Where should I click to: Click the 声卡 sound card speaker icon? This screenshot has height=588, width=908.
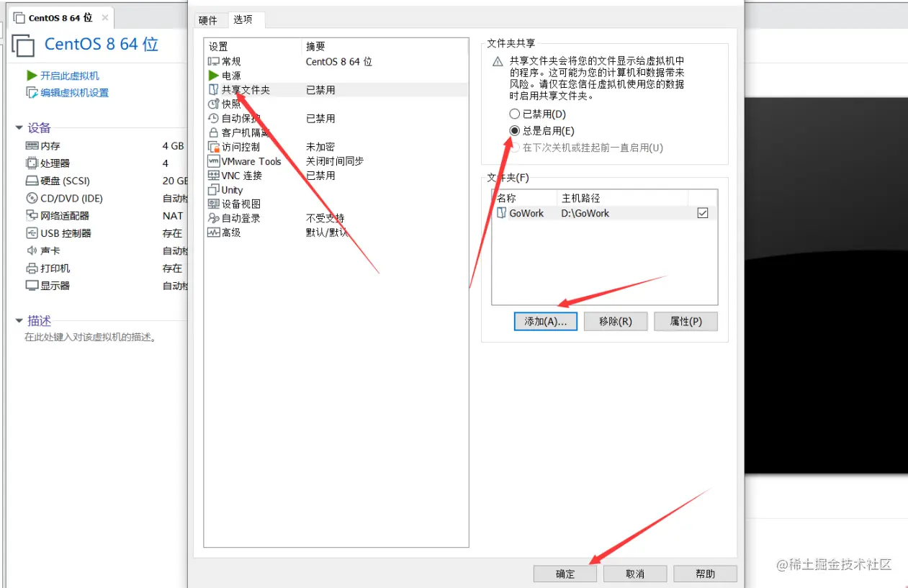[x=32, y=251]
